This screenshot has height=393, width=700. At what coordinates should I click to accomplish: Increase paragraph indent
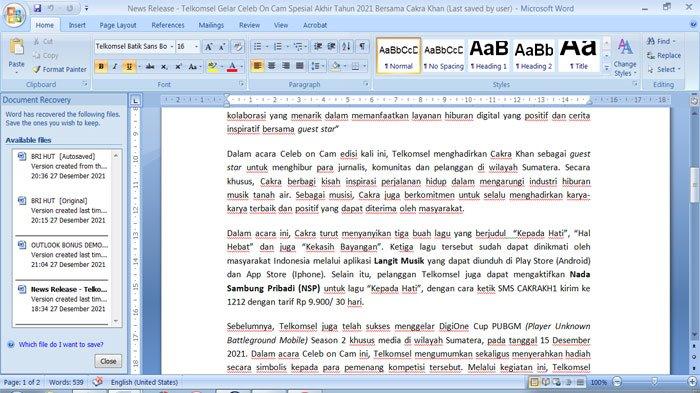point(331,46)
